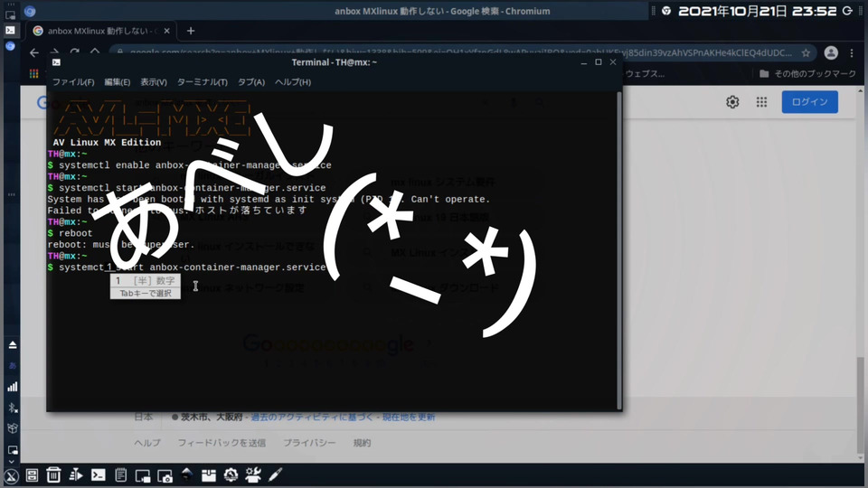The image size is (868, 488).
Task: Close the anbox MXlinux browser tab
Action: pyautogui.click(x=167, y=31)
